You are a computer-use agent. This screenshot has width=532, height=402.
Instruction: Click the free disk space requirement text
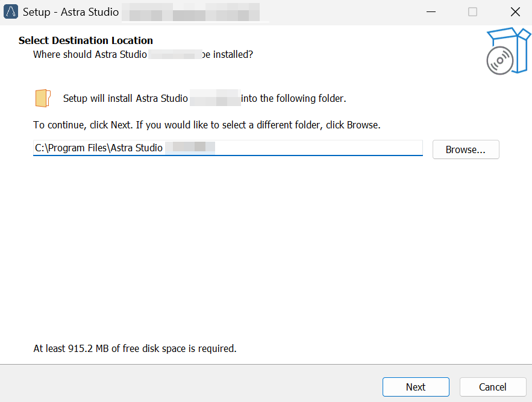point(135,348)
